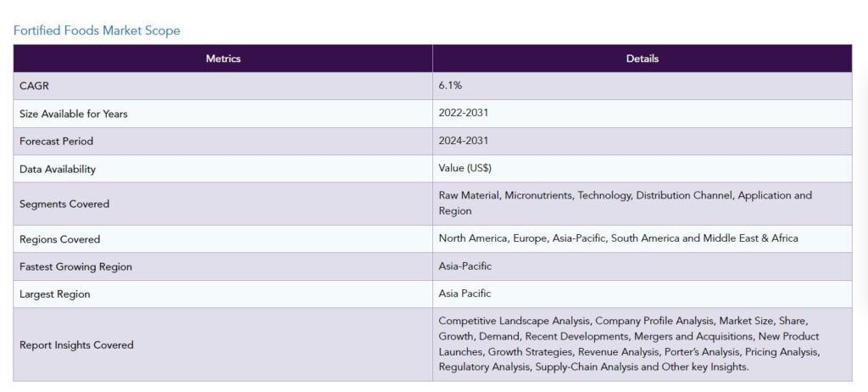Select the Largest Region row label

54,294
